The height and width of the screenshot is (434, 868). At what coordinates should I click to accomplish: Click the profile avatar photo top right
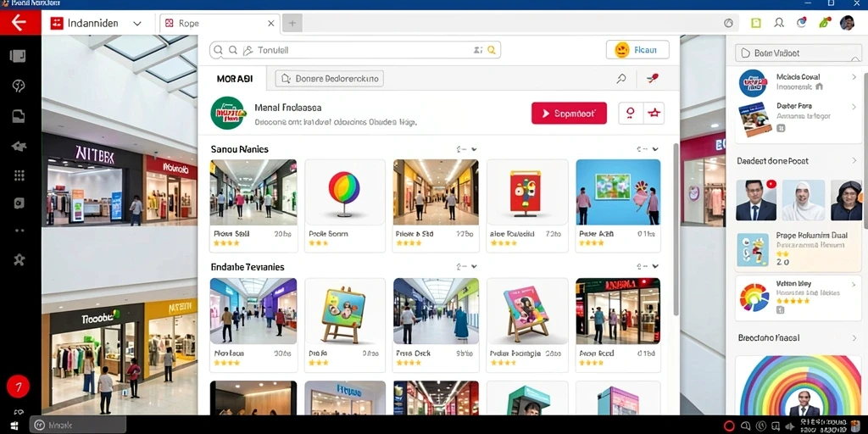pos(847,23)
